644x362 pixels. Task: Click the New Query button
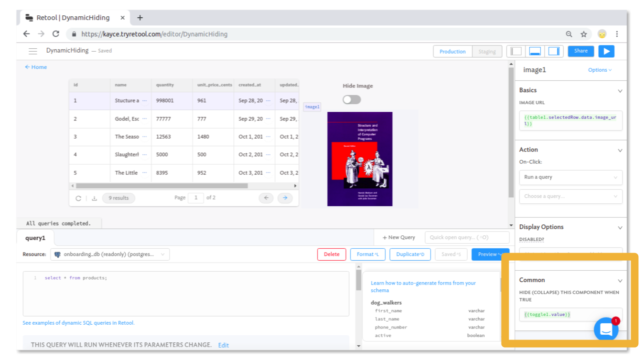pos(399,237)
